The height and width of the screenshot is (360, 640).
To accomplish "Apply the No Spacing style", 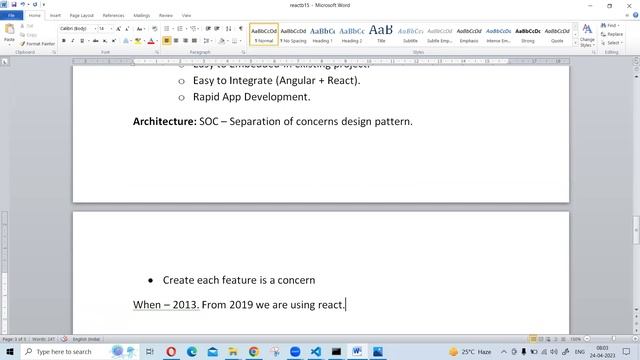I will pos(293,34).
